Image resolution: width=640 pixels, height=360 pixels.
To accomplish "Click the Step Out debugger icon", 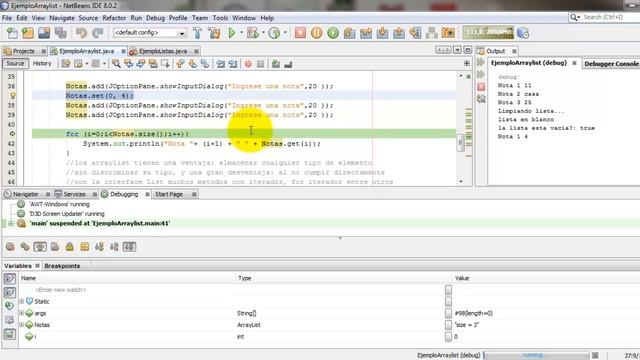I will (399, 33).
